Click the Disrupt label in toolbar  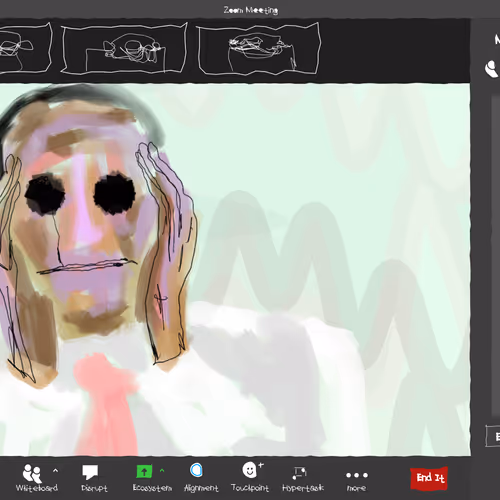tap(94, 488)
